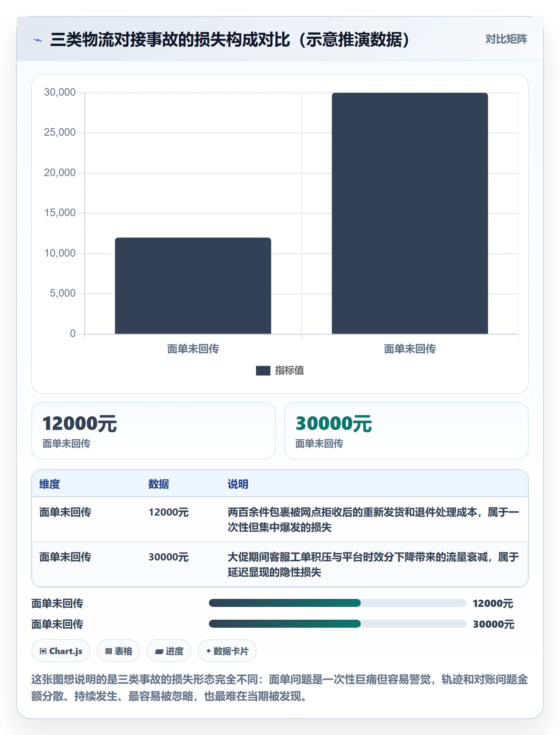Screen dimensions: 560x735
Task: Click the 12000 value bar in chart
Action: coord(193,286)
